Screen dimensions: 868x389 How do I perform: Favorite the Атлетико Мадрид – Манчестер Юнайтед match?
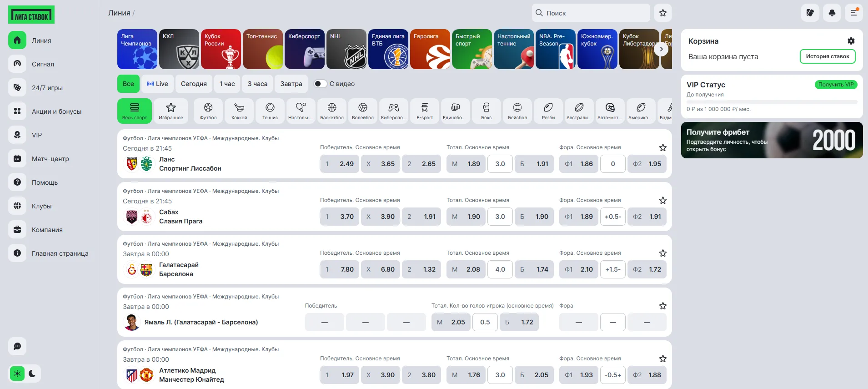point(663,359)
